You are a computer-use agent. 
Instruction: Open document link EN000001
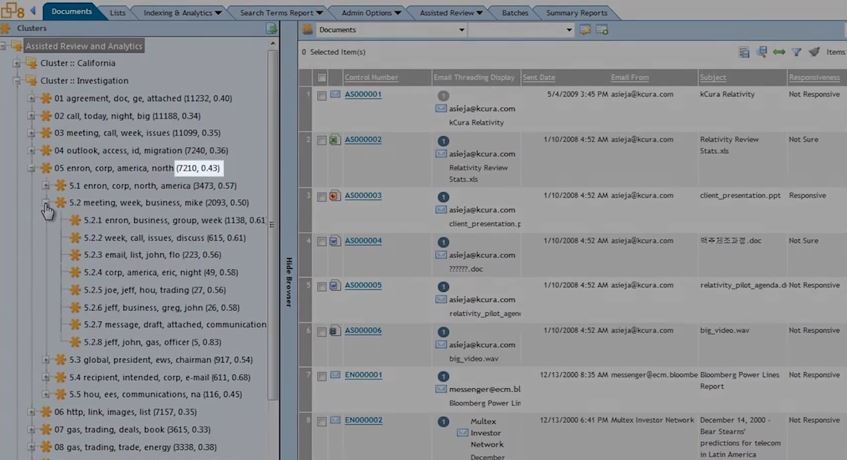point(363,375)
